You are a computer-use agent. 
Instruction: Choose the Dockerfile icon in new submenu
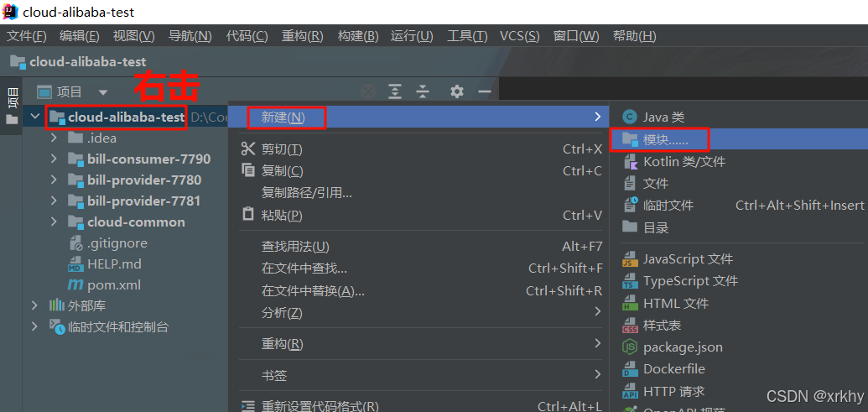(x=630, y=369)
